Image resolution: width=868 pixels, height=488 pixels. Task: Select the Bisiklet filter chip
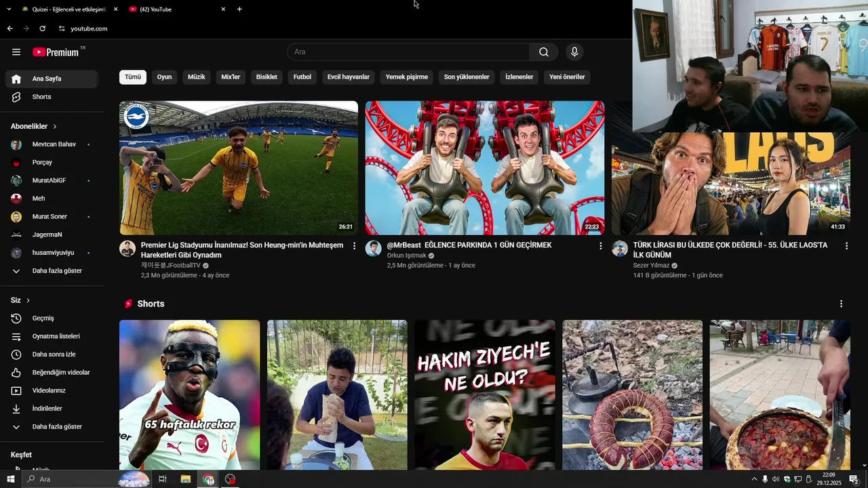267,77
